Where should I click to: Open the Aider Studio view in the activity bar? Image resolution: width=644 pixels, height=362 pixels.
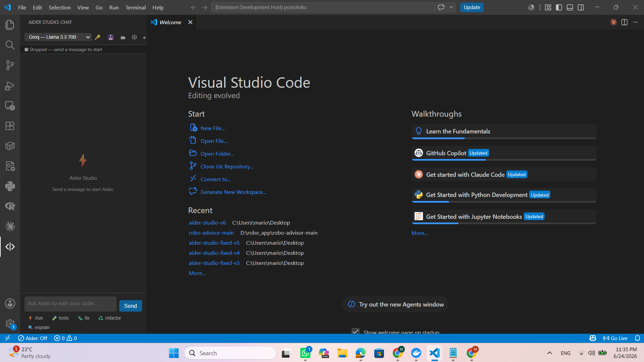(10, 247)
